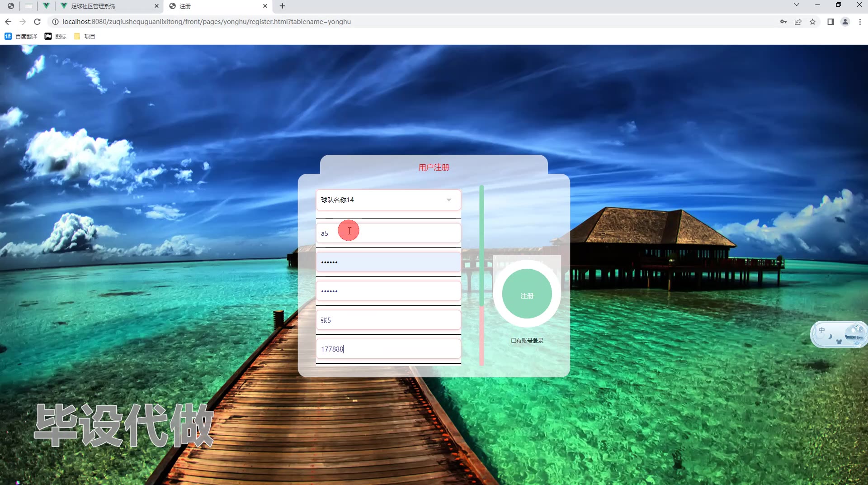Open the 项目 bookmarks folder
Screen dimensions: 868x485
tap(85, 36)
